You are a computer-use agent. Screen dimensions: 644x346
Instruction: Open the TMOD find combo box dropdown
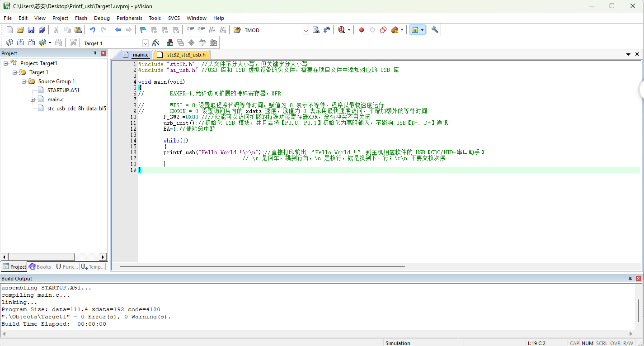[x=306, y=30]
